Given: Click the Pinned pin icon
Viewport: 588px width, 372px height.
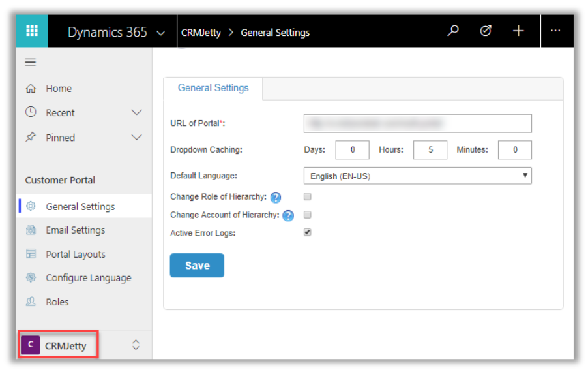Looking at the screenshot, I should point(31,137).
